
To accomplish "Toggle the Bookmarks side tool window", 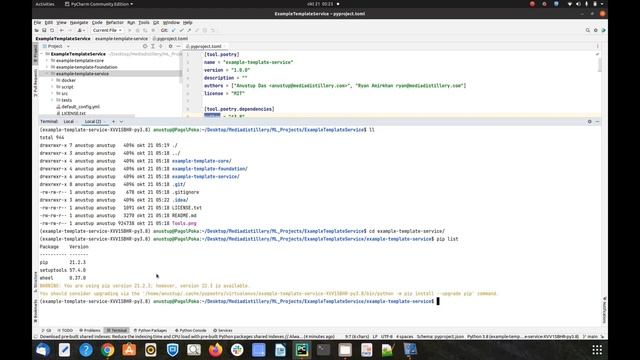I will coord(36,311).
